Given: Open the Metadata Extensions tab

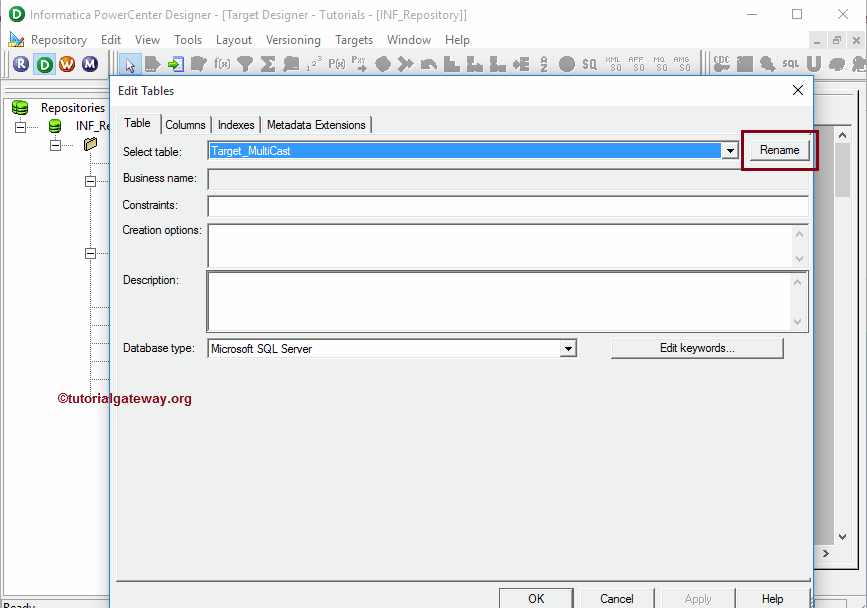Looking at the screenshot, I should pyautogui.click(x=315, y=124).
